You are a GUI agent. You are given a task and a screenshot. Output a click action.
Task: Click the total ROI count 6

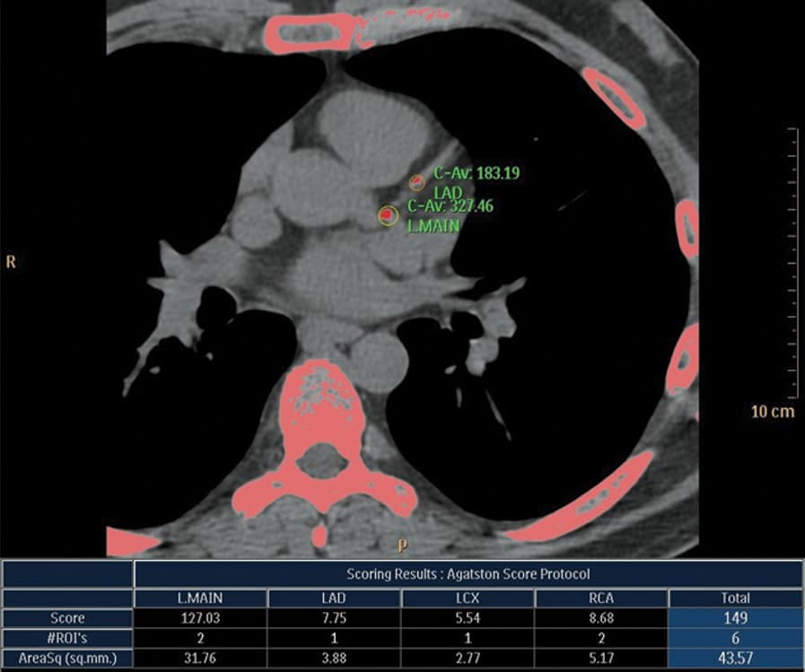coord(735,638)
